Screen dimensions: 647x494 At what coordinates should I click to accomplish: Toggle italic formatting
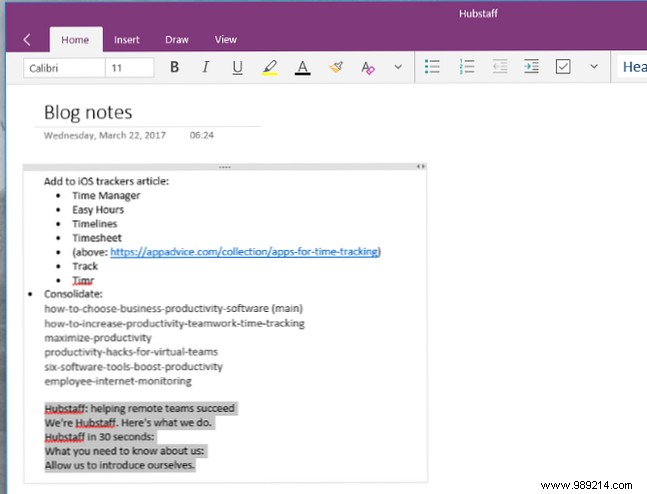coord(205,67)
